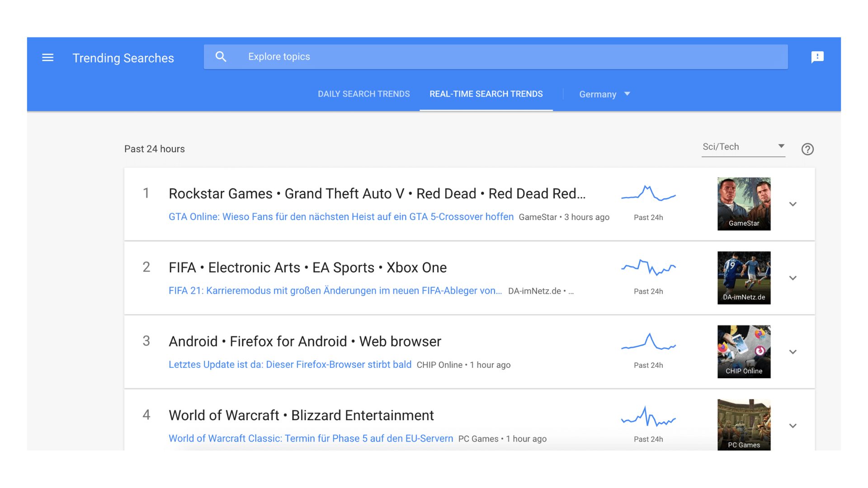Viewport: 868px width, 488px height.
Task: Expand the Rockstar Games trend row
Action: coord(793,204)
